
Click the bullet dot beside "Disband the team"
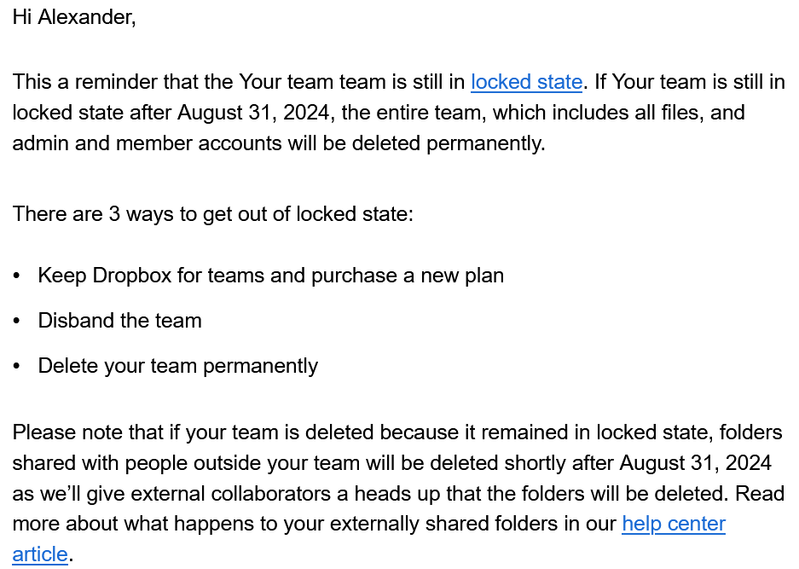pyautogui.click(x=17, y=321)
